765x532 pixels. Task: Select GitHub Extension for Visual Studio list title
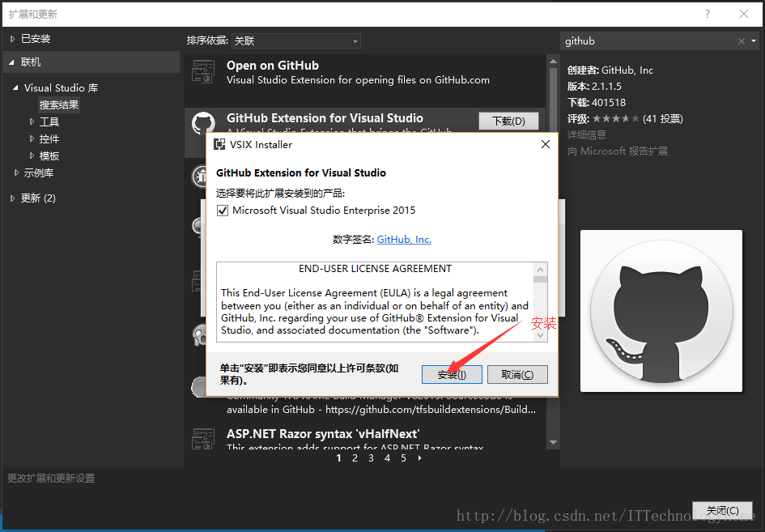point(325,118)
